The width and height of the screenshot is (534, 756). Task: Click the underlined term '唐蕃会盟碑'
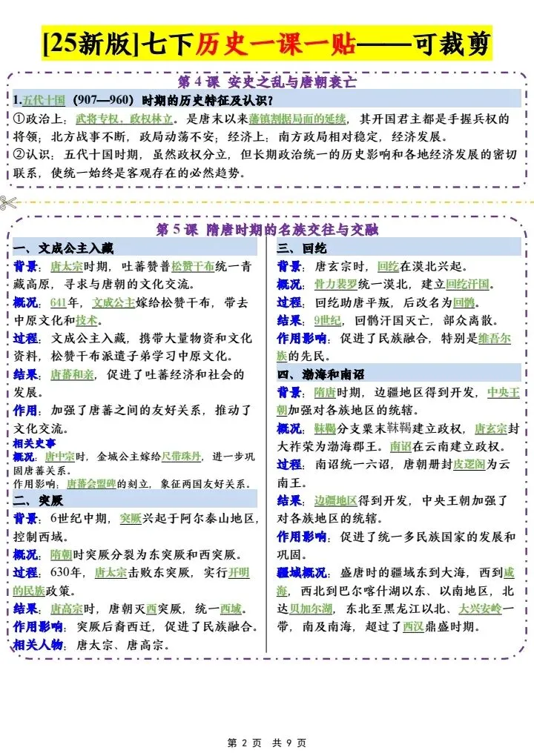click(x=91, y=483)
